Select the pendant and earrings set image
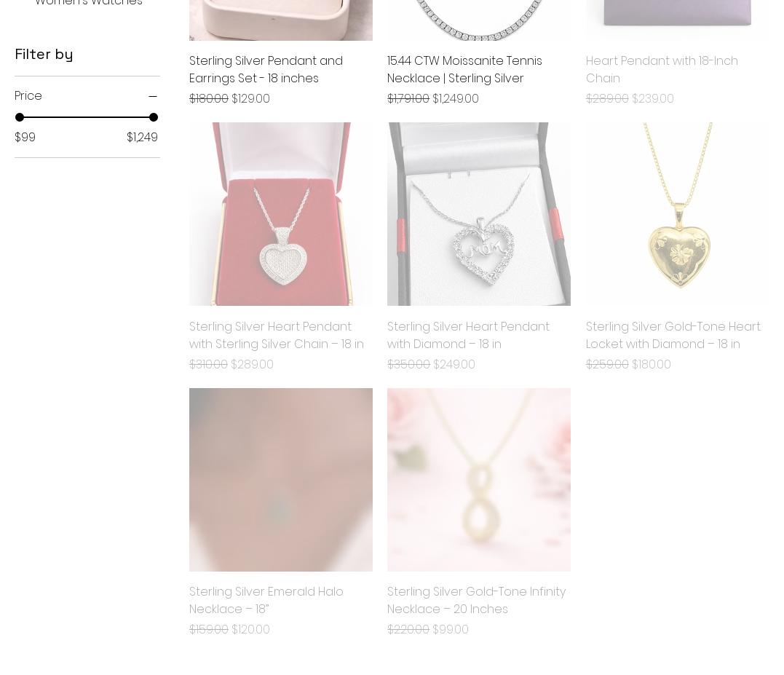The image size is (784, 675). click(280, 20)
